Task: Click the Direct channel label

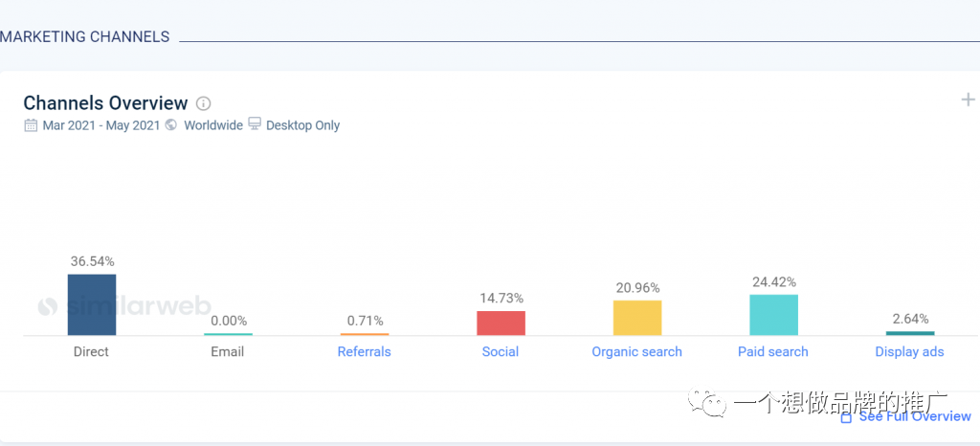Action: pos(91,351)
